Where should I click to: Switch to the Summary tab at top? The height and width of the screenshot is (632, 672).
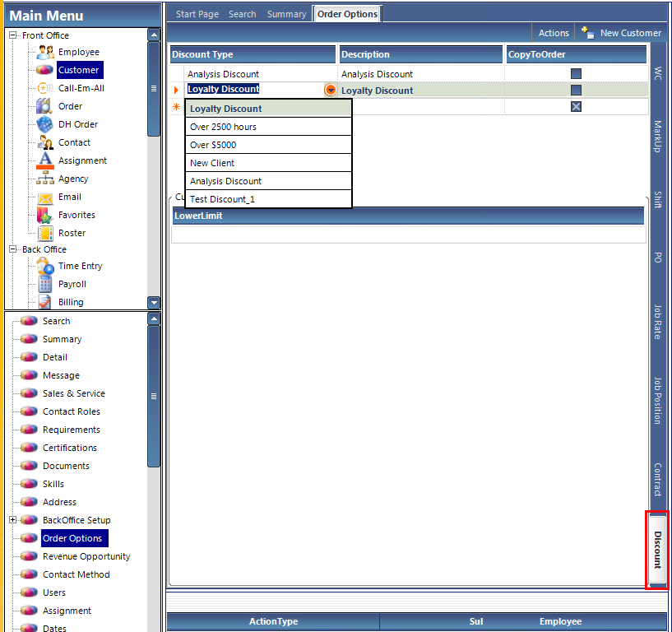click(287, 14)
